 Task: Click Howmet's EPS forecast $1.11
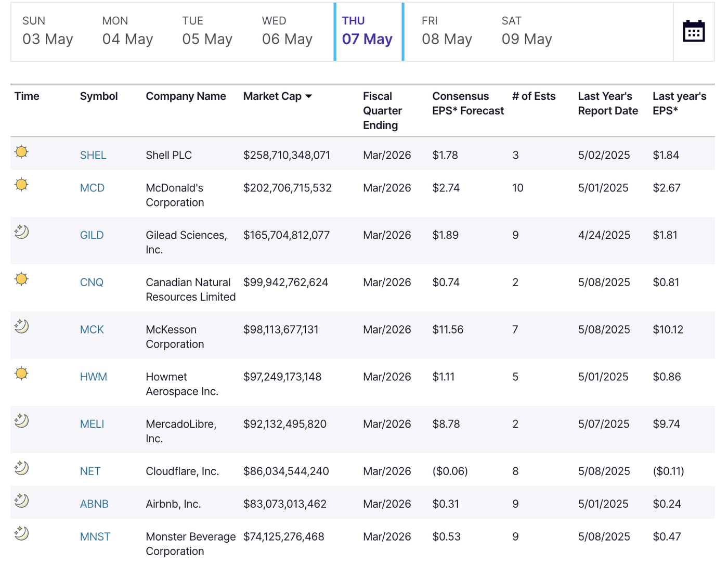(x=444, y=377)
